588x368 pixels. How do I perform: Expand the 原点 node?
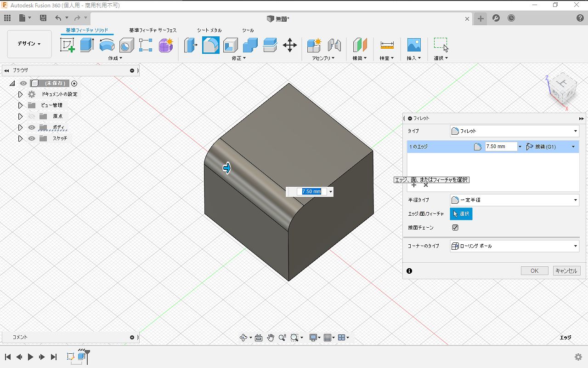click(x=20, y=116)
